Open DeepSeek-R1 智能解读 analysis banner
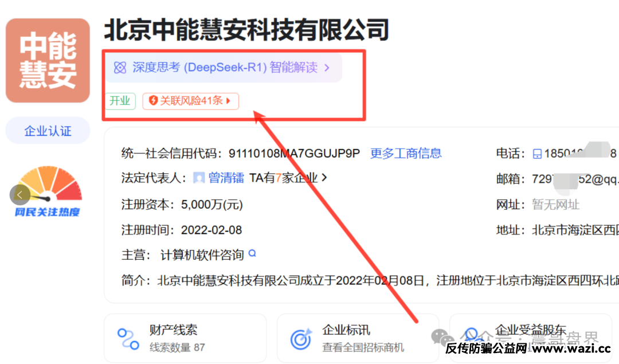This screenshot has height=364, width=619. 223,68
